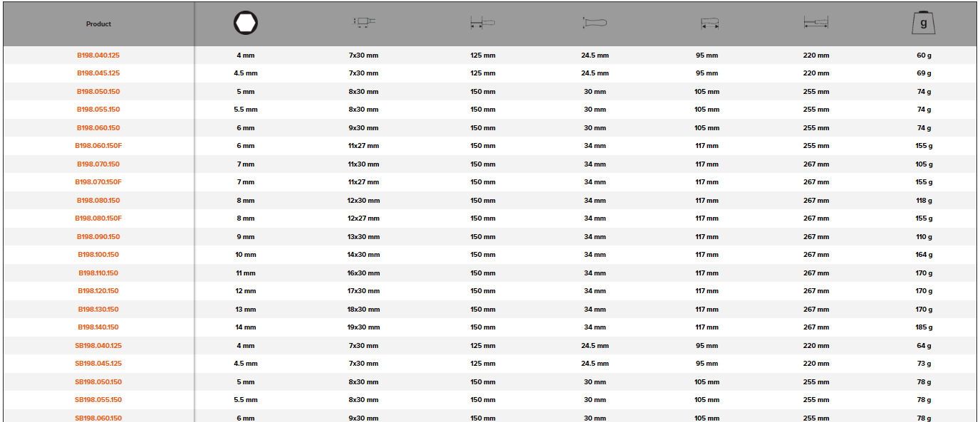Screen dimensions: 980x422
Task: Click the hexagon socket size header icon
Action: tap(245, 23)
